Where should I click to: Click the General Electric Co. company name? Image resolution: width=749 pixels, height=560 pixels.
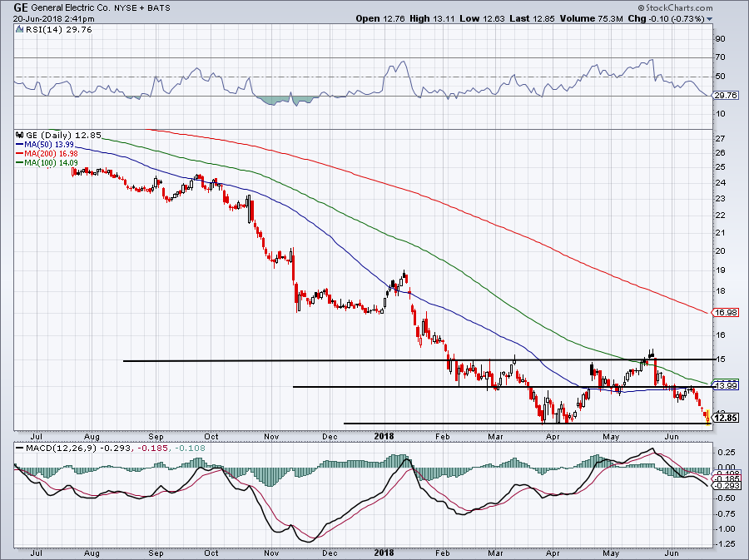(x=71, y=8)
